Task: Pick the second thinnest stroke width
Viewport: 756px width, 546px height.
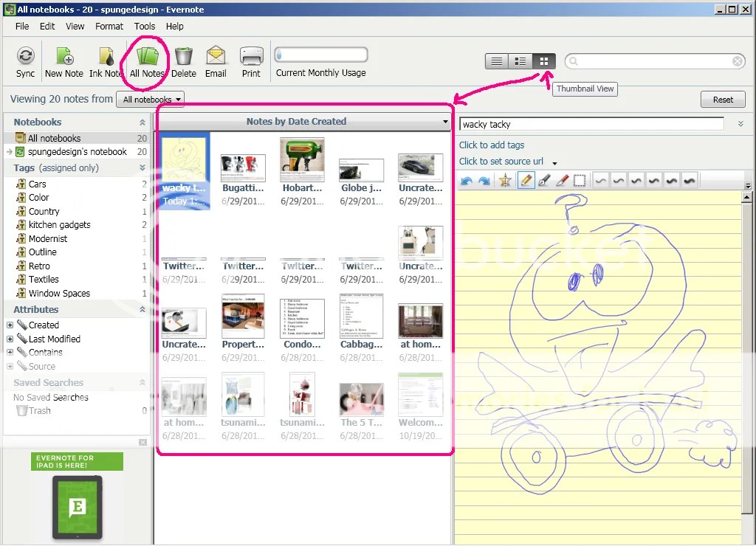Action: click(619, 181)
